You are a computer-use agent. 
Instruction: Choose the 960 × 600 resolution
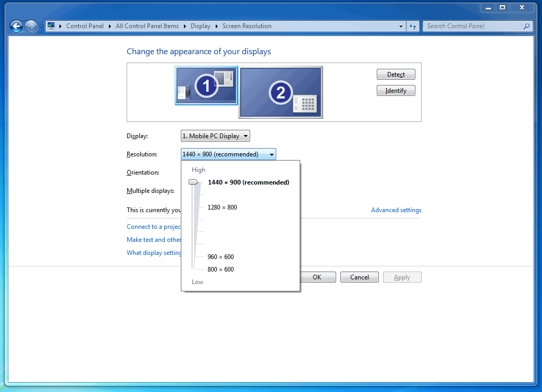(x=220, y=257)
